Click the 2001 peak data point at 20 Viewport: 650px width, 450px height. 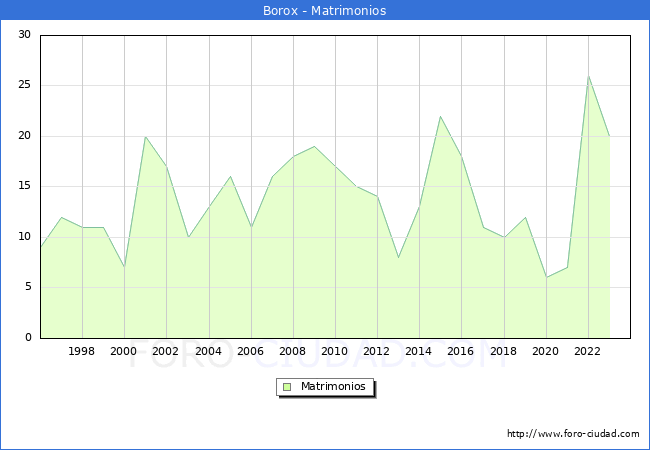click(146, 137)
